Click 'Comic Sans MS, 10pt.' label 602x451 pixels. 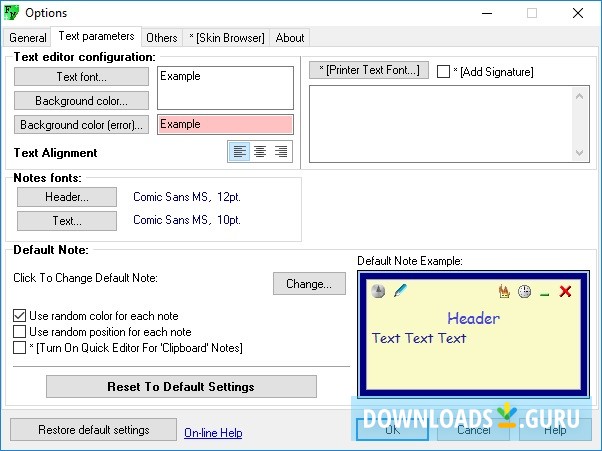[x=187, y=220]
